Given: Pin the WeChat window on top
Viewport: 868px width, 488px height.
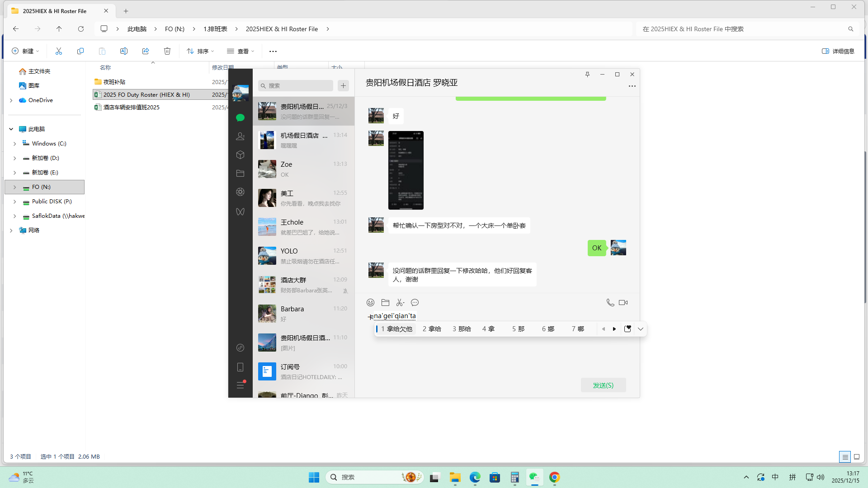Looking at the screenshot, I should pyautogui.click(x=587, y=75).
